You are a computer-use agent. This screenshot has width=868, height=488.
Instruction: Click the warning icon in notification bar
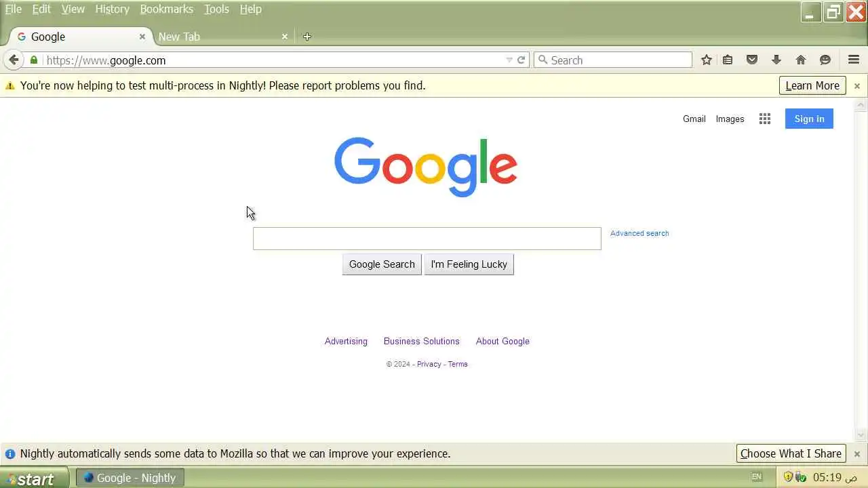[10, 86]
